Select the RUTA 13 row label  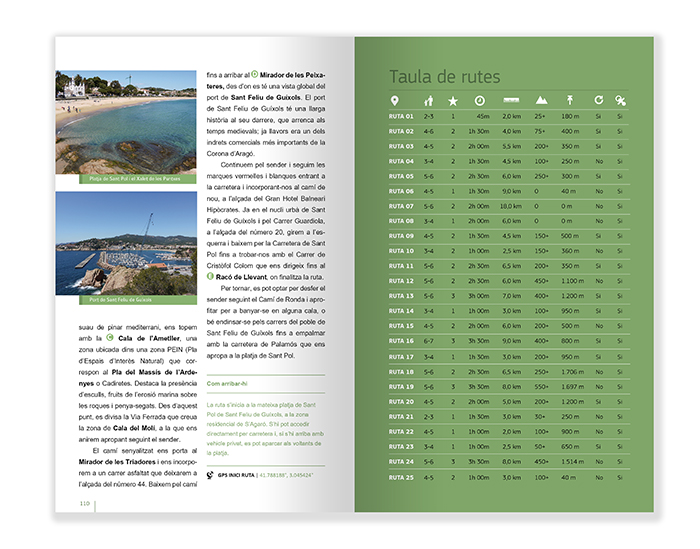tap(401, 296)
